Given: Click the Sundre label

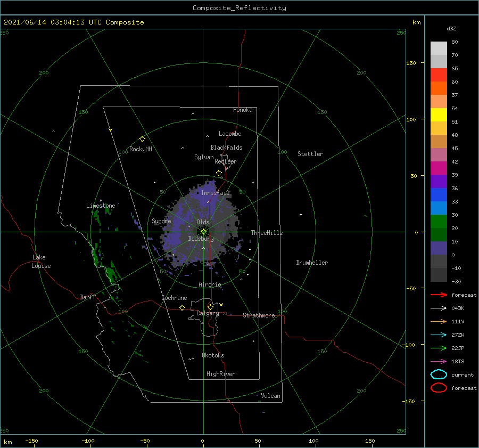Looking at the screenshot, I should click(x=161, y=221).
